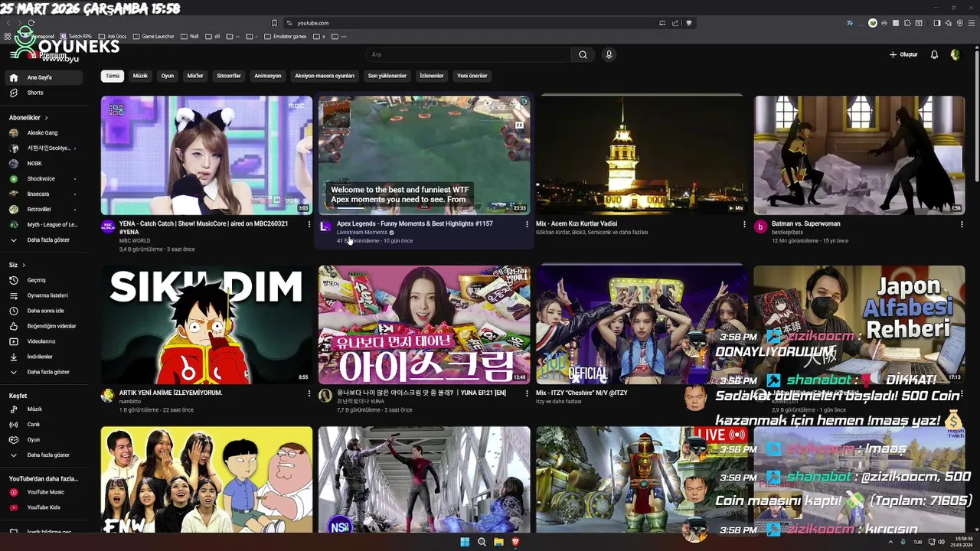Open Videolarınız
The width and height of the screenshot is (980, 551).
click(44, 341)
